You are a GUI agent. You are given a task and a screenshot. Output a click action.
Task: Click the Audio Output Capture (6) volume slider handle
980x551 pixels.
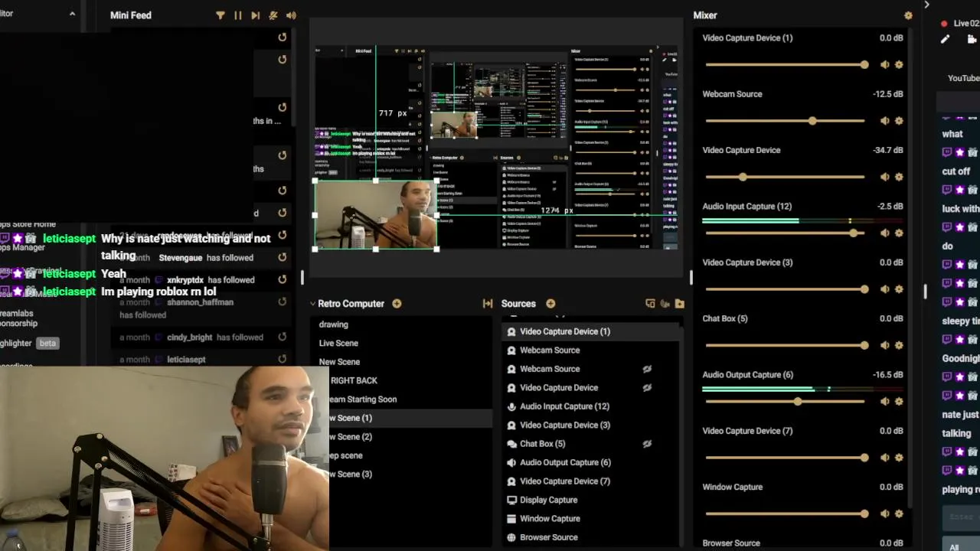pos(798,402)
